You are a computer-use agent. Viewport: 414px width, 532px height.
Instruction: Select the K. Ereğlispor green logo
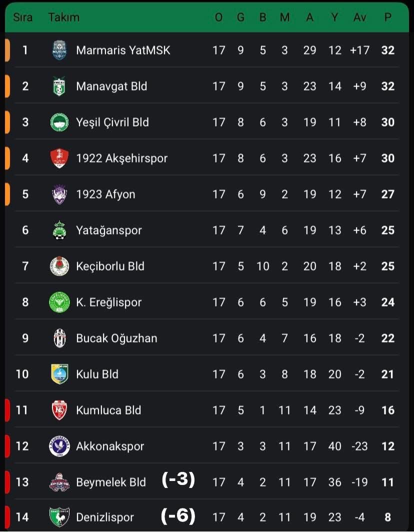tap(59, 302)
